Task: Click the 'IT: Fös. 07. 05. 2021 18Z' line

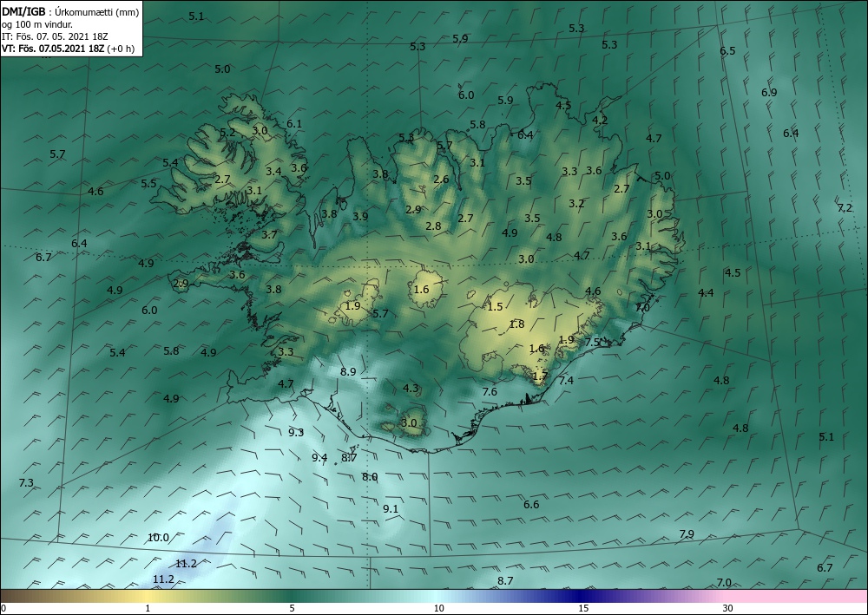Action: tap(55, 36)
